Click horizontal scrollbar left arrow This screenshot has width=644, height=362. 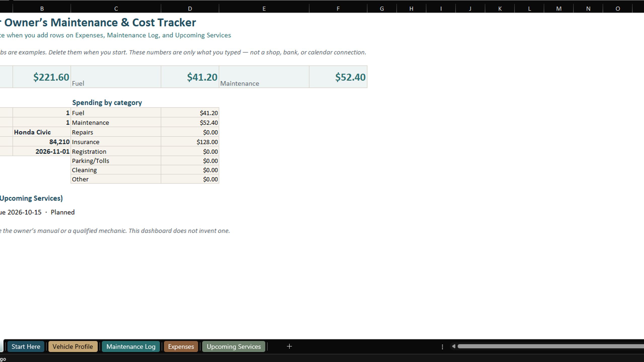pos(454,346)
